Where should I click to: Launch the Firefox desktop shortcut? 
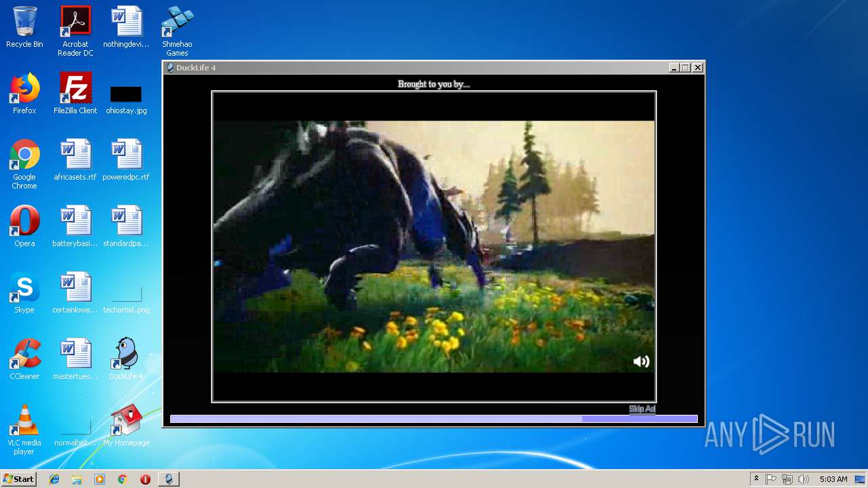coord(24,94)
